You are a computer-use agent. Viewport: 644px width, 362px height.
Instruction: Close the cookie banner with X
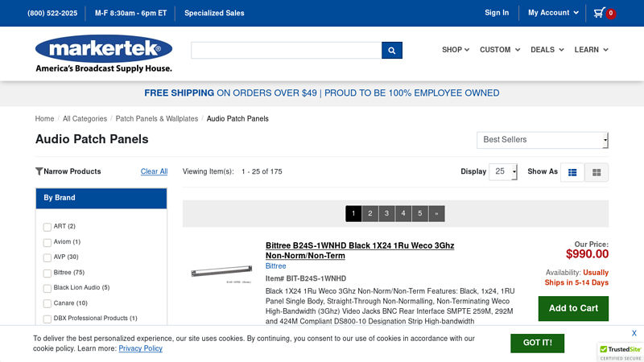coord(634,333)
